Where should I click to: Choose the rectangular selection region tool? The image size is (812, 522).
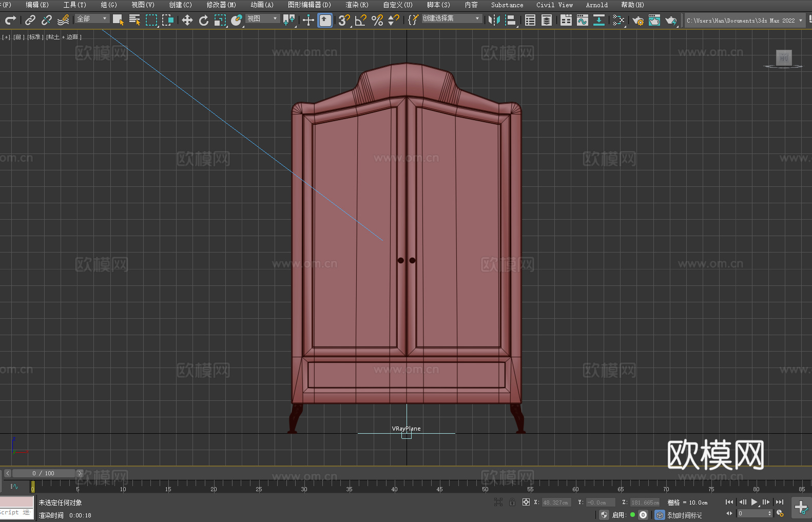(x=151, y=20)
